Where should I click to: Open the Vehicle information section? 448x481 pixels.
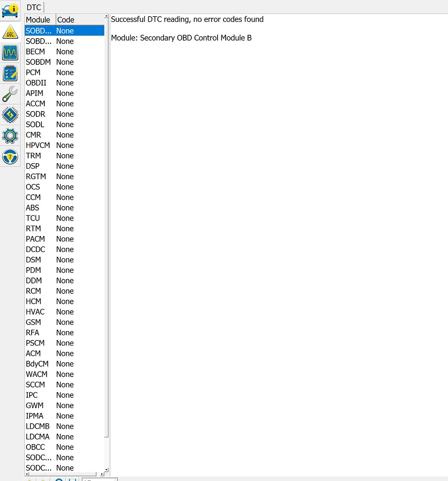click(x=10, y=11)
